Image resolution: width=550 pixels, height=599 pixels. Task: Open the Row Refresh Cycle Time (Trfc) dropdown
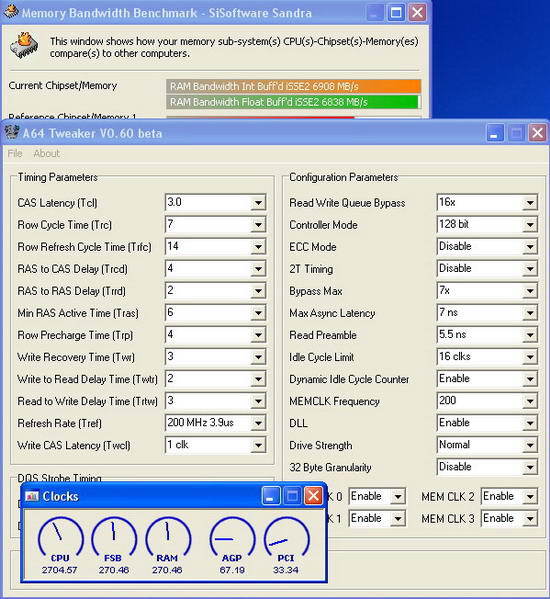(x=258, y=247)
